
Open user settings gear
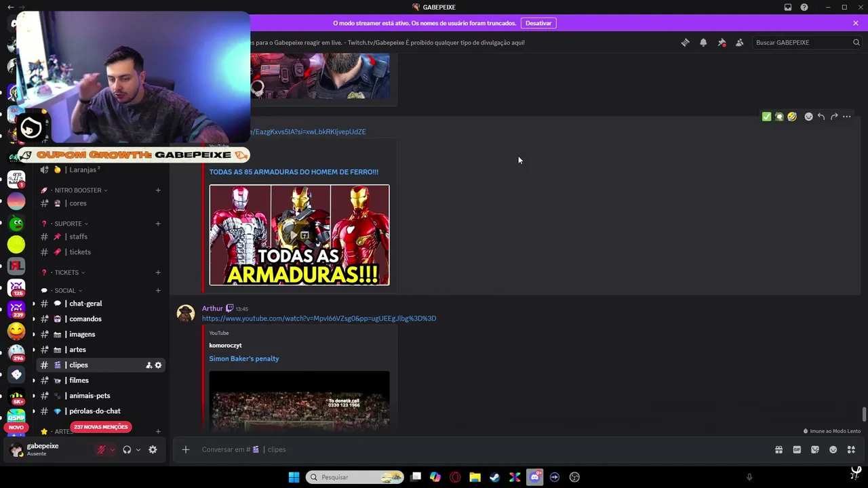click(153, 449)
